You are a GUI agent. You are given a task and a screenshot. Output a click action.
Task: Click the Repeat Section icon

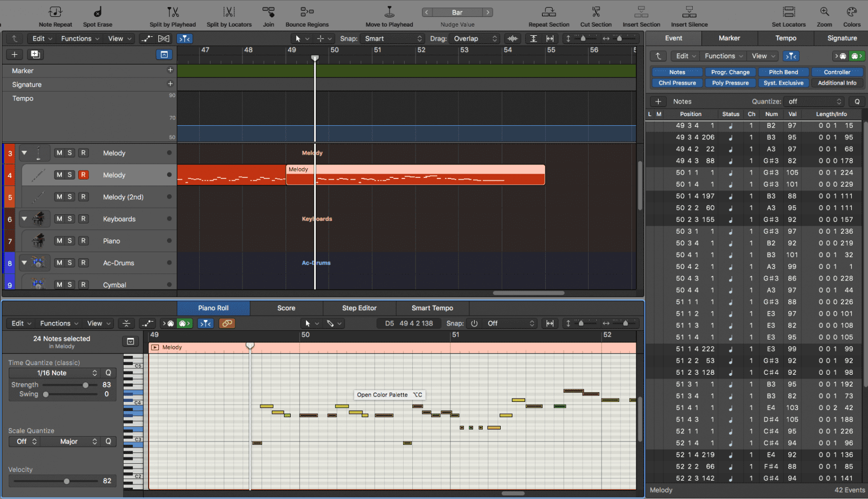(549, 12)
